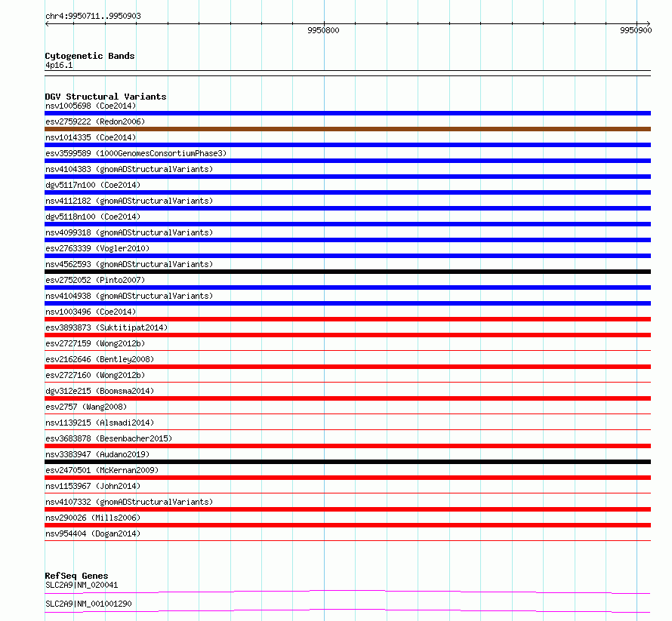Click the red bar under nsv1003496
Image resolution: width=672 pixels, height=621 pixels.
[x=347, y=319]
